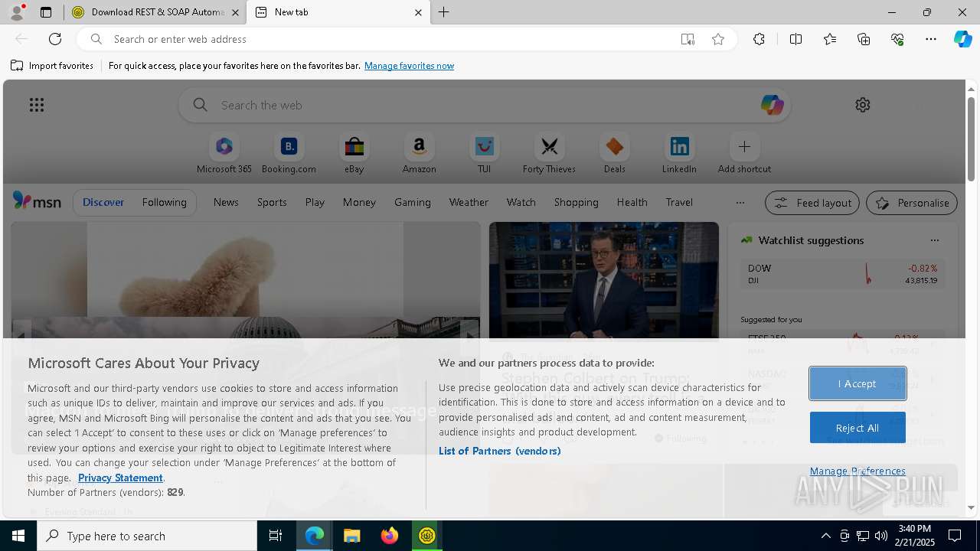This screenshot has width=980, height=551.
Task: Close the New tab tab
Action: (418, 12)
